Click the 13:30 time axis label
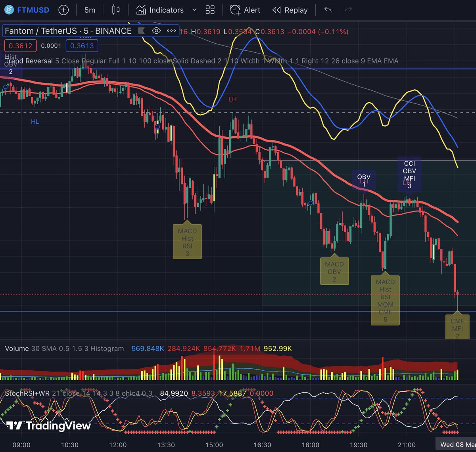 (x=166, y=444)
